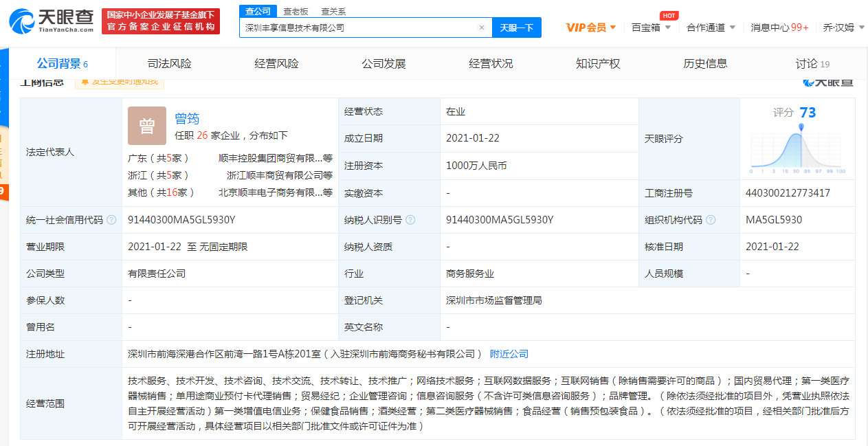Select the 查老板 search tab
The height and width of the screenshot is (446, 868).
coord(296,11)
